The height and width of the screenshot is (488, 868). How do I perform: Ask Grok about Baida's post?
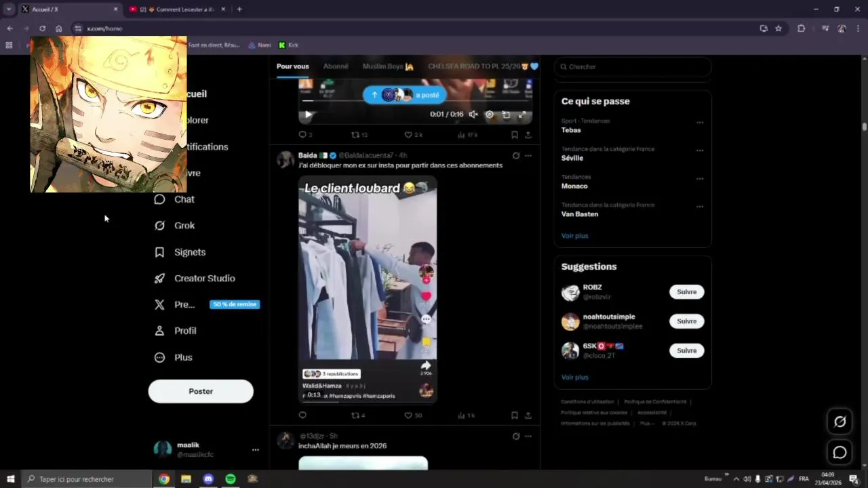tap(516, 155)
